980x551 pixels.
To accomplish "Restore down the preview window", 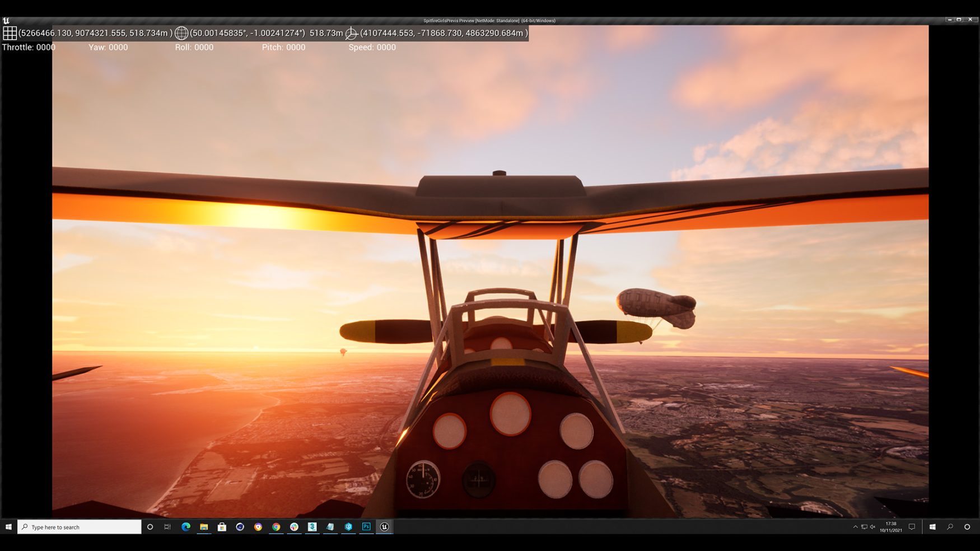I will point(959,20).
